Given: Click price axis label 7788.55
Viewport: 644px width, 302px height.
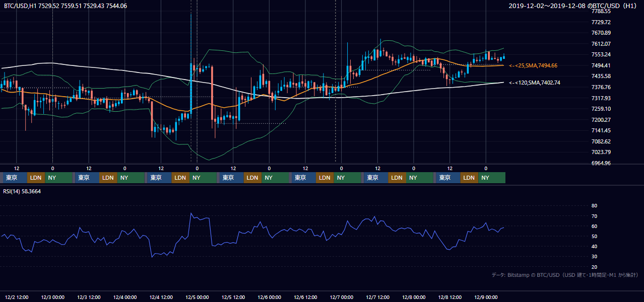Looking at the screenshot, I should pos(601,11).
